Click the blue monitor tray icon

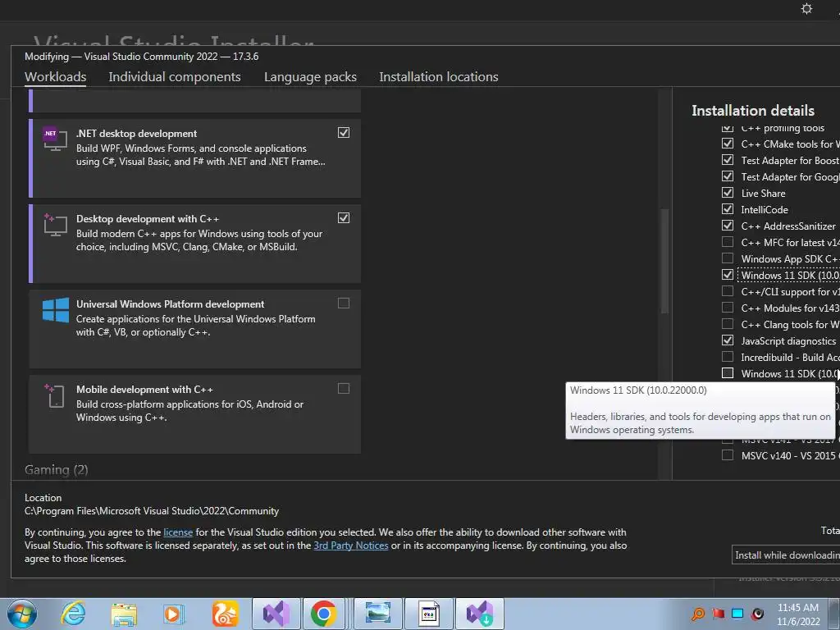pyautogui.click(x=737, y=614)
